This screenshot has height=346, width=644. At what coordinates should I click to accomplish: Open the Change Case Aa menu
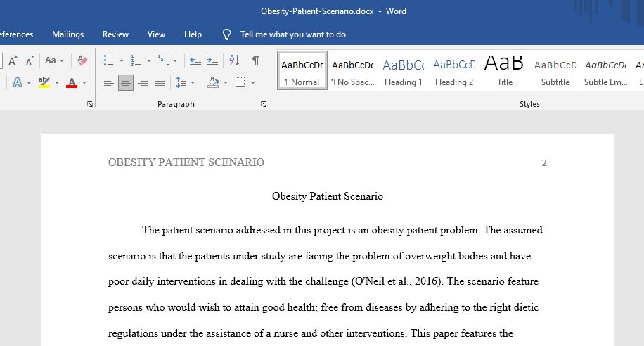tap(54, 60)
